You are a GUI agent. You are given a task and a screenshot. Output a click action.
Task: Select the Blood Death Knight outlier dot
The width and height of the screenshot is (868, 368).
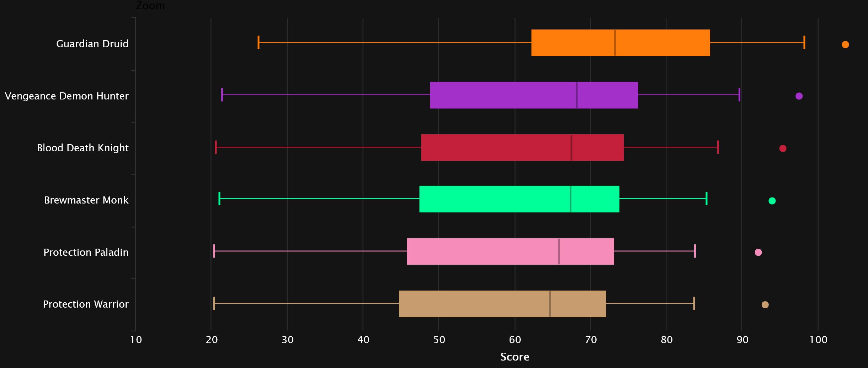tap(783, 148)
